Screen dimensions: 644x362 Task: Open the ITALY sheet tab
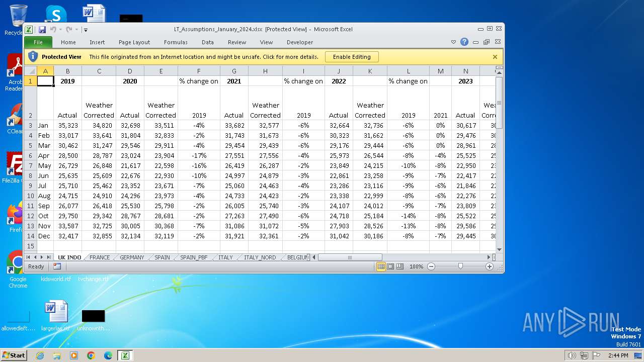[x=225, y=257]
